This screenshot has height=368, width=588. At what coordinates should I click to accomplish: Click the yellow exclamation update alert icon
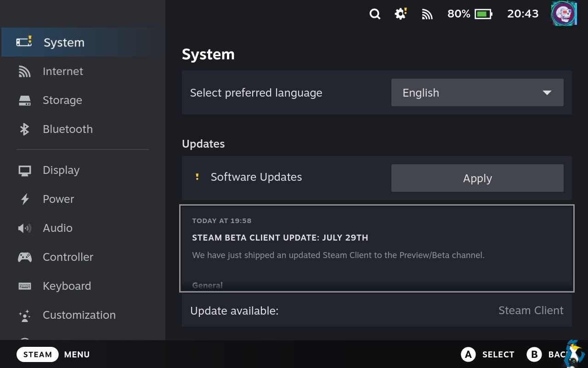tap(197, 177)
